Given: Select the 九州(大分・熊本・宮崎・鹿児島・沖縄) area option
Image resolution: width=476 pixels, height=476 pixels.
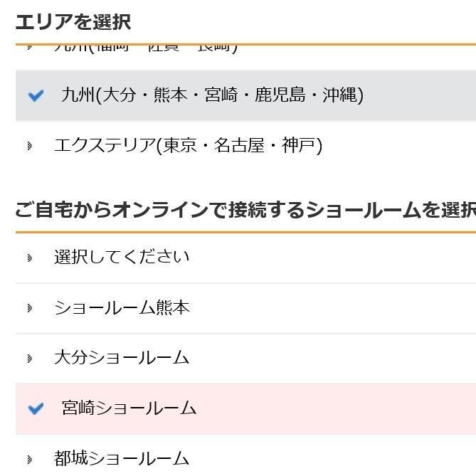Looking at the screenshot, I should [212, 95].
